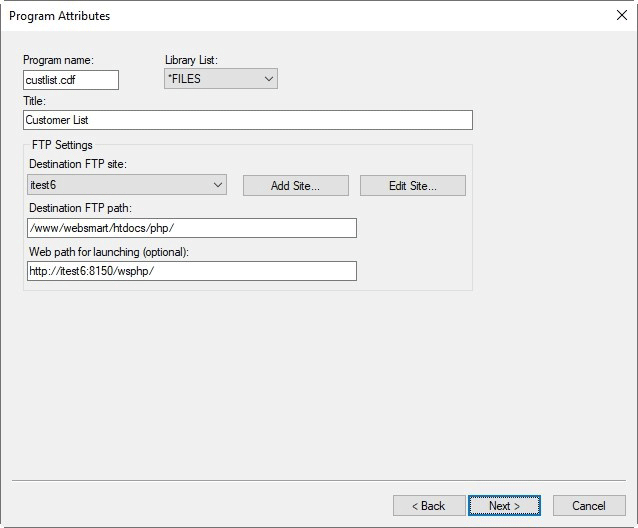Focus the Web path for launching field
This screenshot has width=638, height=528.
(190, 271)
